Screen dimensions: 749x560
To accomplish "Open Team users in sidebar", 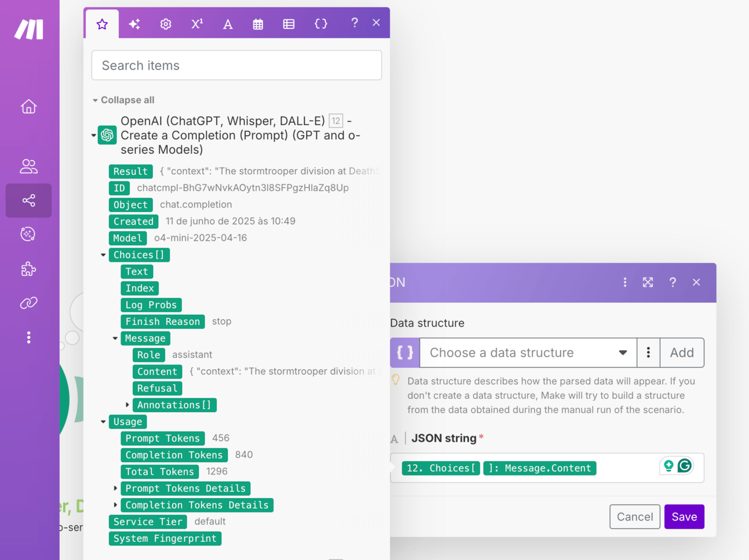I will click(x=28, y=166).
